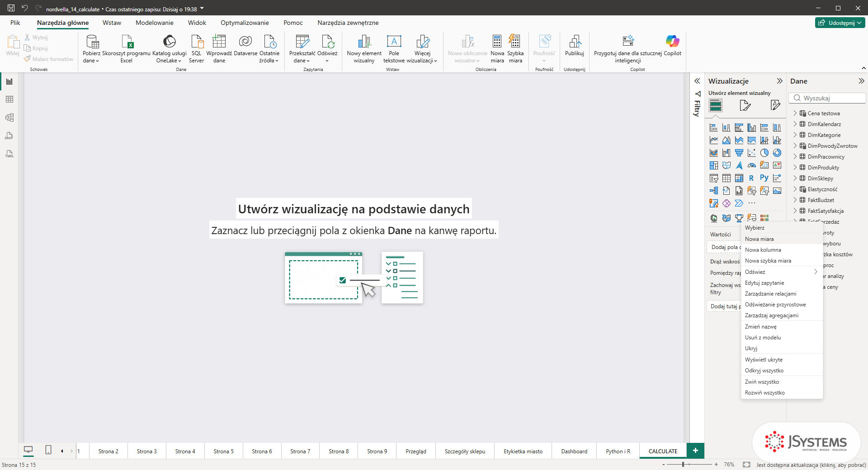
Task: Open Odśwież submenu in context menu
Action: point(782,272)
